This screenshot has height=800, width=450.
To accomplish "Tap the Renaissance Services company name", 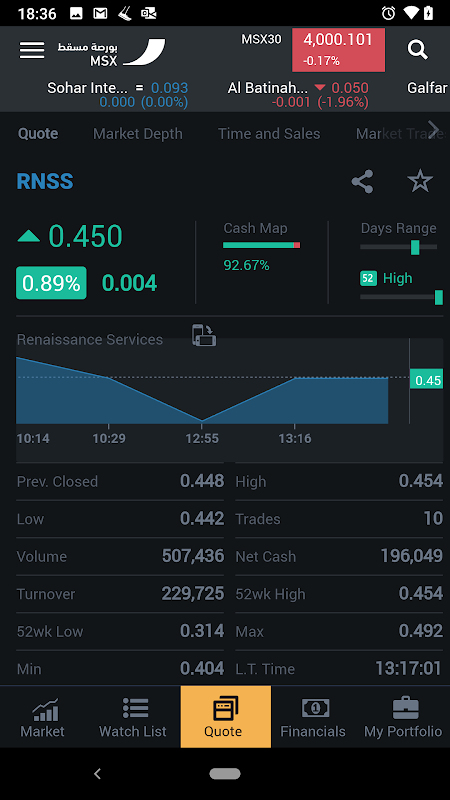I will coord(90,340).
